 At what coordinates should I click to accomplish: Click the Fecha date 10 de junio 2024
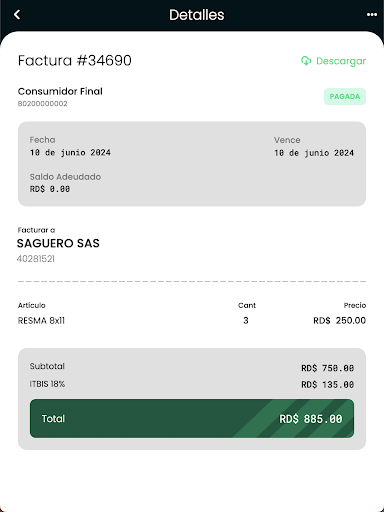point(70,153)
